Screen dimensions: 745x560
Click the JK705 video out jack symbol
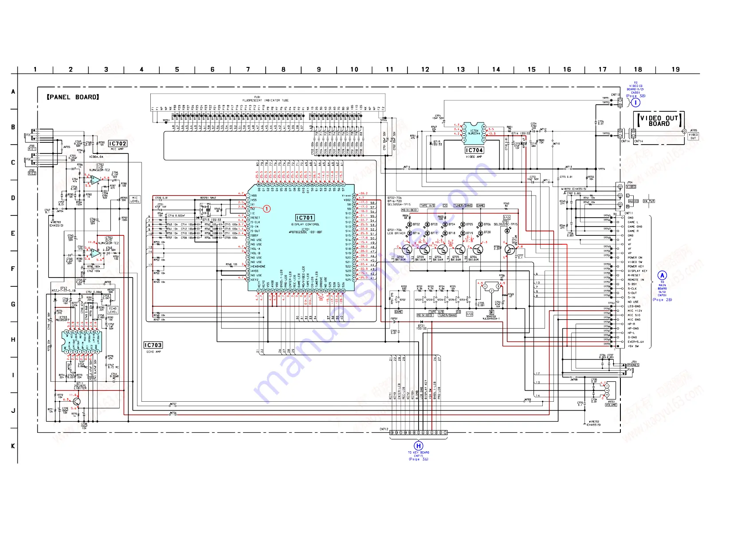pyautogui.click(x=685, y=132)
